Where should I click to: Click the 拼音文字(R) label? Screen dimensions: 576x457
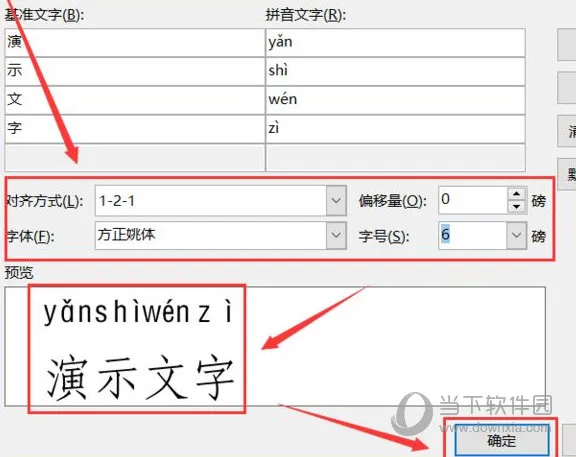(x=306, y=15)
